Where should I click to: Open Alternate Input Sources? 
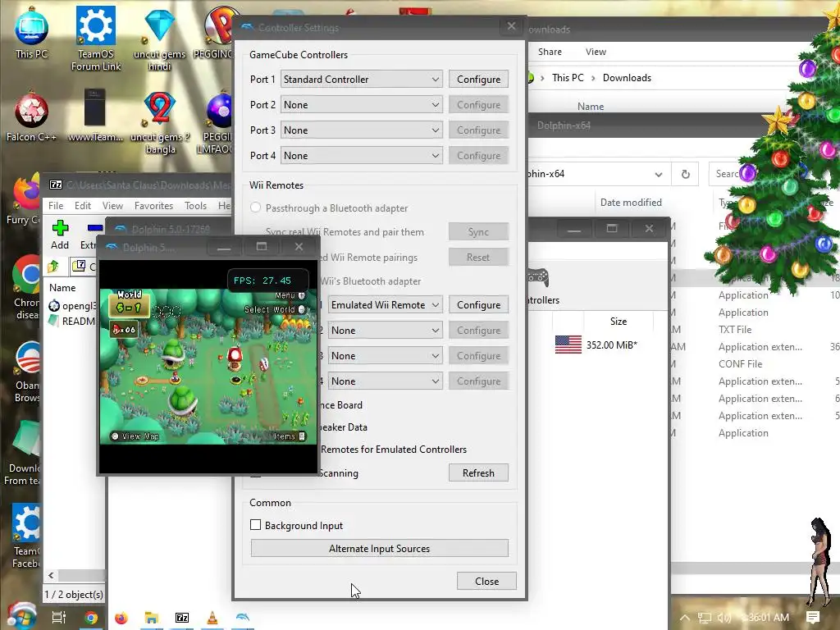(379, 549)
